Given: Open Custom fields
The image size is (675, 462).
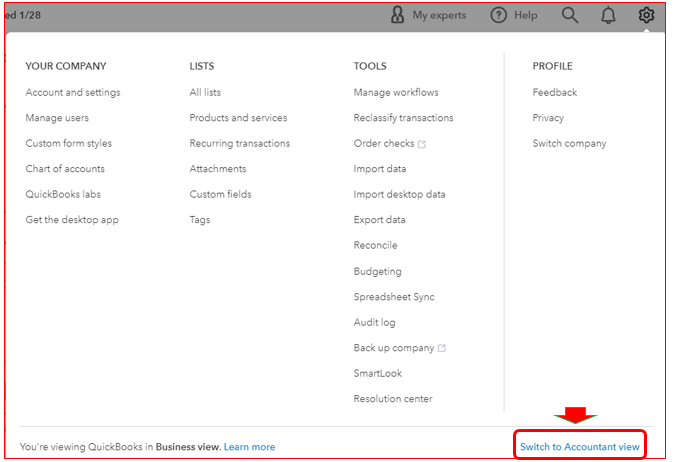Looking at the screenshot, I should (x=220, y=194).
